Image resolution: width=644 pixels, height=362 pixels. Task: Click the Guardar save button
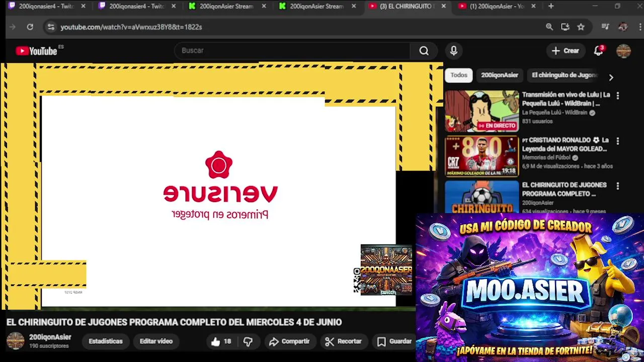pyautogui.click(x=395, y=341)
